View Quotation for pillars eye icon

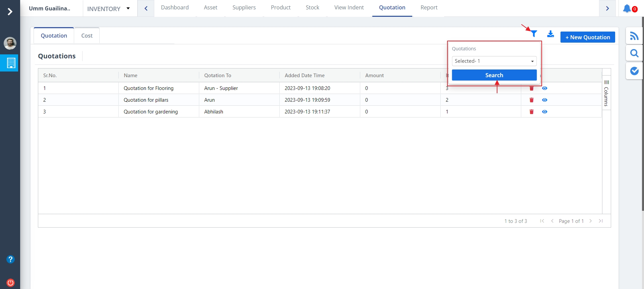pyautogui.click(x=544, y=100)
